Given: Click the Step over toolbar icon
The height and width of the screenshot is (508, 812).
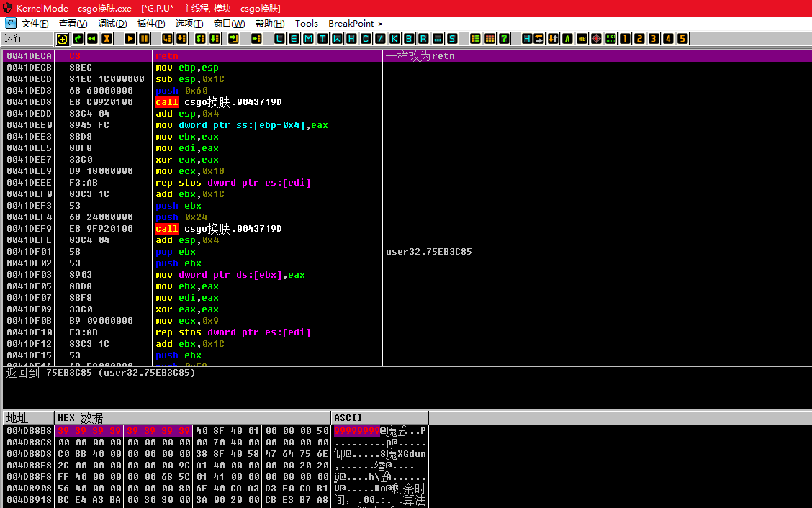Looking at the screenshot, I should (182, 39).
